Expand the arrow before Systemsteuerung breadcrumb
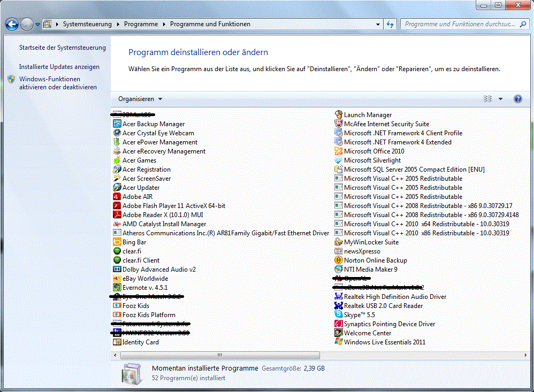Image resolution: width=534 pixels, height=392 pixels. click(x=57, y=24)
